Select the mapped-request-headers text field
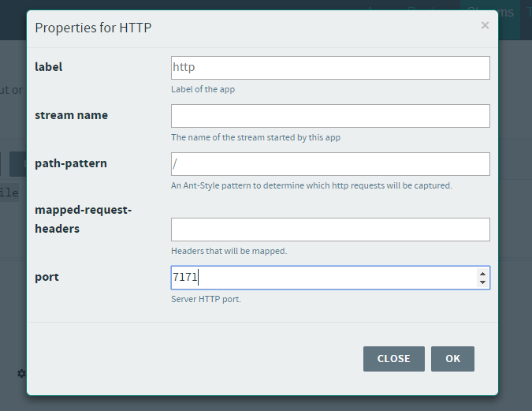 coord(330,230)
